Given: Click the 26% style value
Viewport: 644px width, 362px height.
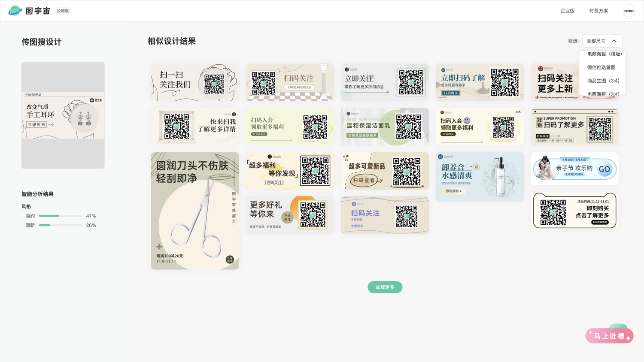Looking at the screenshot, I should coord(91,225).
